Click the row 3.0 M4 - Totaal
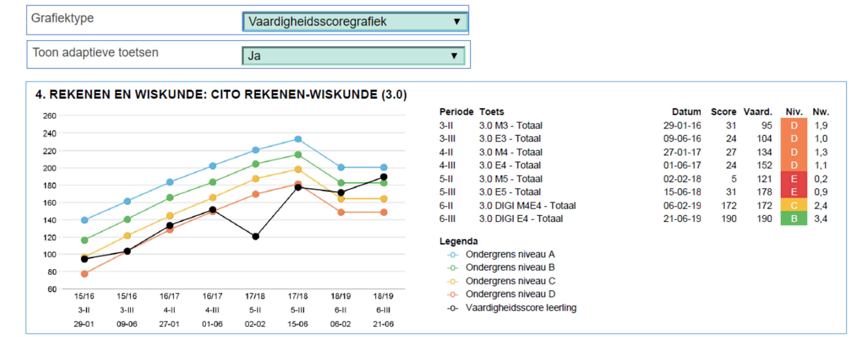Screen dimensions: 868x337 point(633,152)
